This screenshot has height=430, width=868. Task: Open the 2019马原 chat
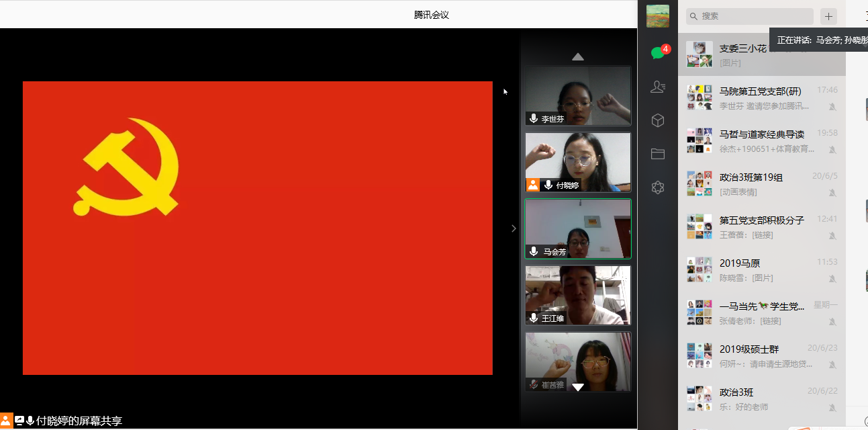pyautogui.click(x=762, y=269)
